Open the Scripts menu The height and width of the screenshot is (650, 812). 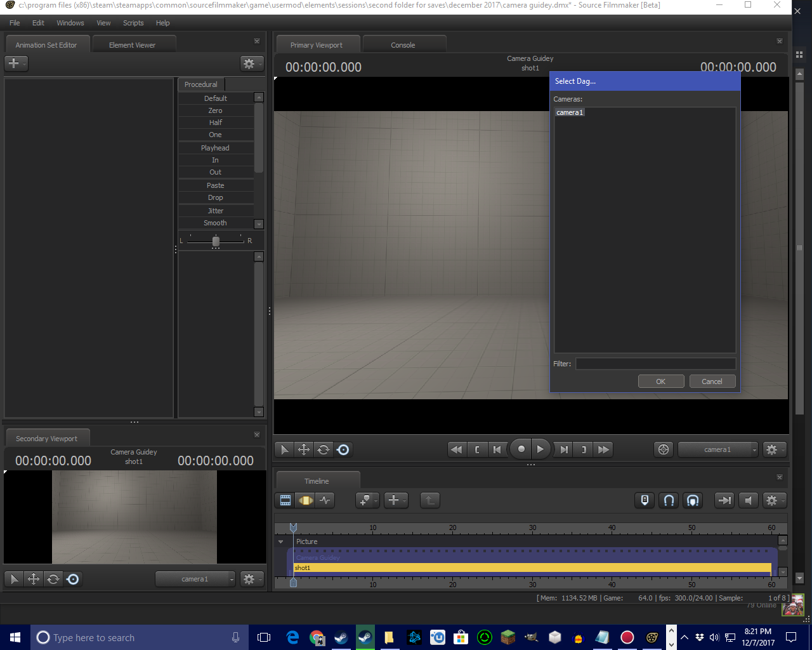[x=133, y=23]
